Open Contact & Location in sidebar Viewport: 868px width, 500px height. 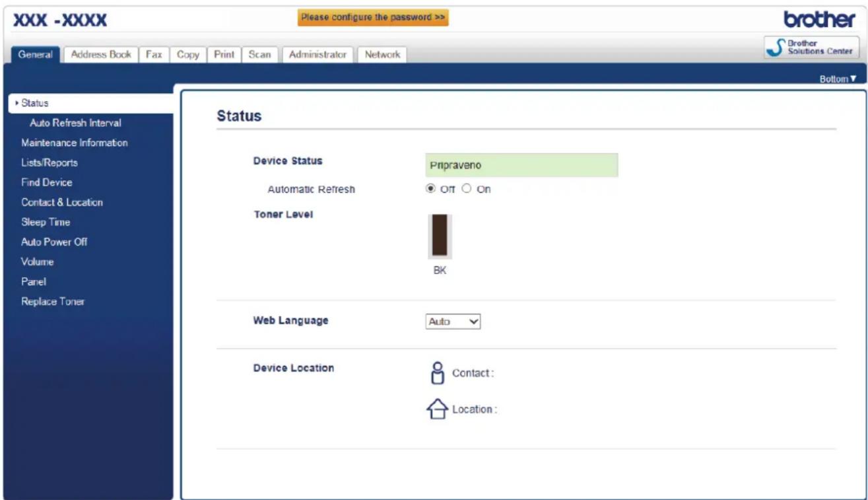[x=62, y=202]
